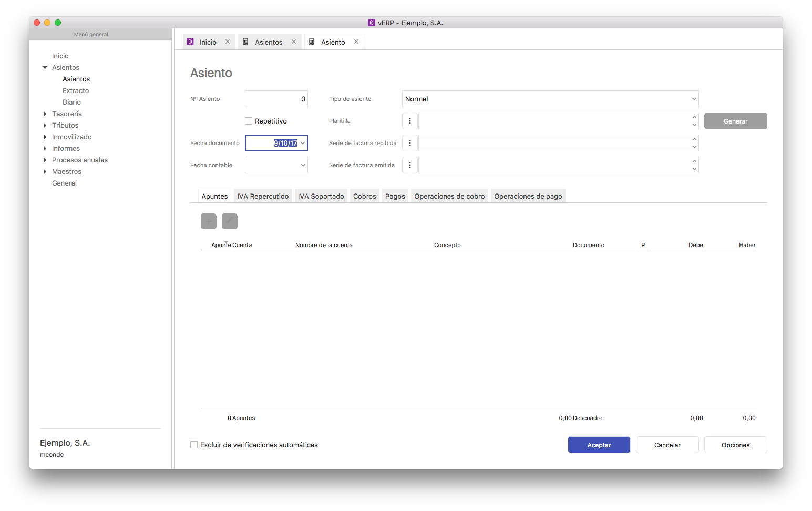
Task: Close the Asiento tab with X
Action: pos(356,42)
